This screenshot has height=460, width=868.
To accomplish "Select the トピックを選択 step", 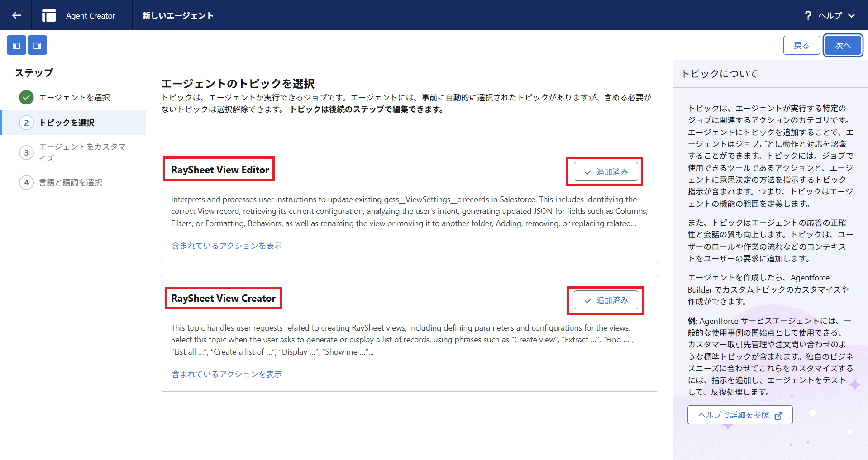I will pos(67,123).
